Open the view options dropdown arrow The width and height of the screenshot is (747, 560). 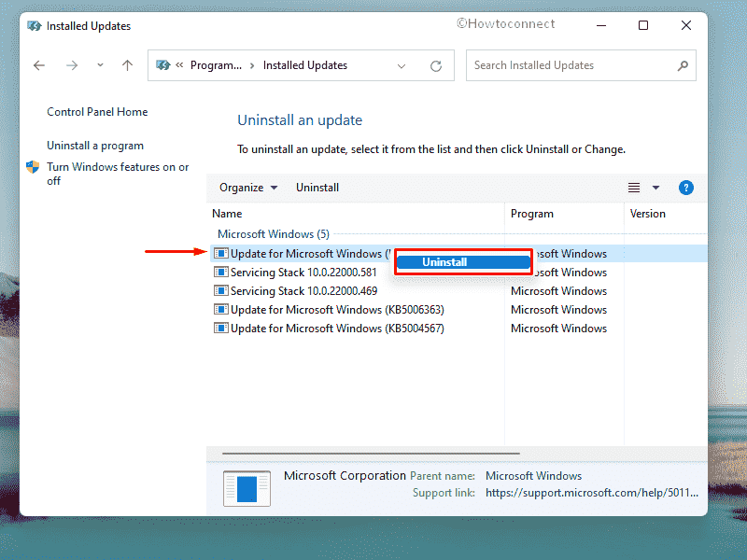(656, 188)
